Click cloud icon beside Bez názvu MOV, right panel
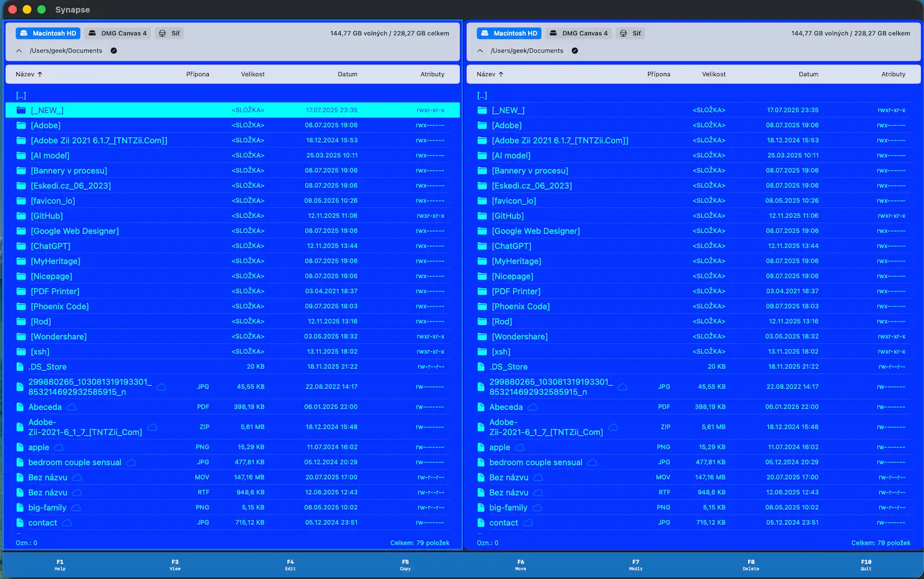The width and height of the screenshot is (924, 579). [538, 478]
